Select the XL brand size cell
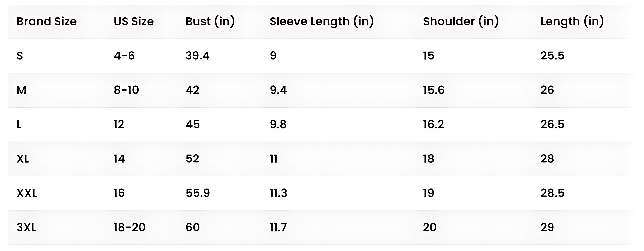The height and width of the screenshot is (251, 644). click(x=23, y=159)
